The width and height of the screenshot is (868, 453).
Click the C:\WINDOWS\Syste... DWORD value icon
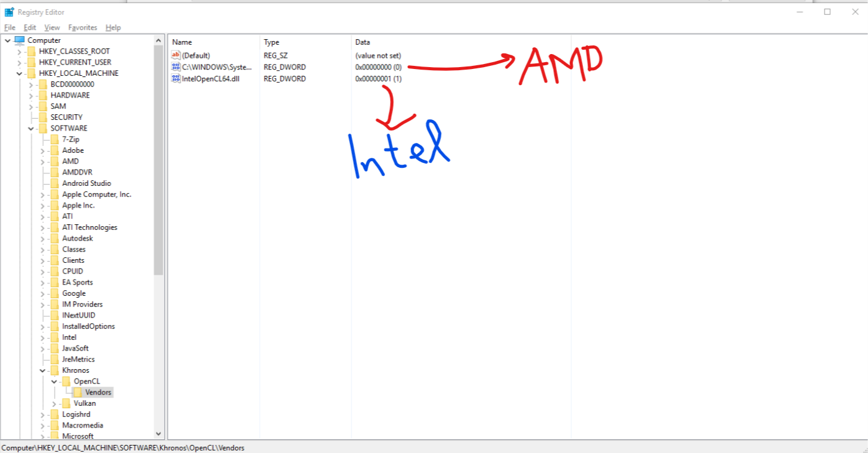[176, 66]
